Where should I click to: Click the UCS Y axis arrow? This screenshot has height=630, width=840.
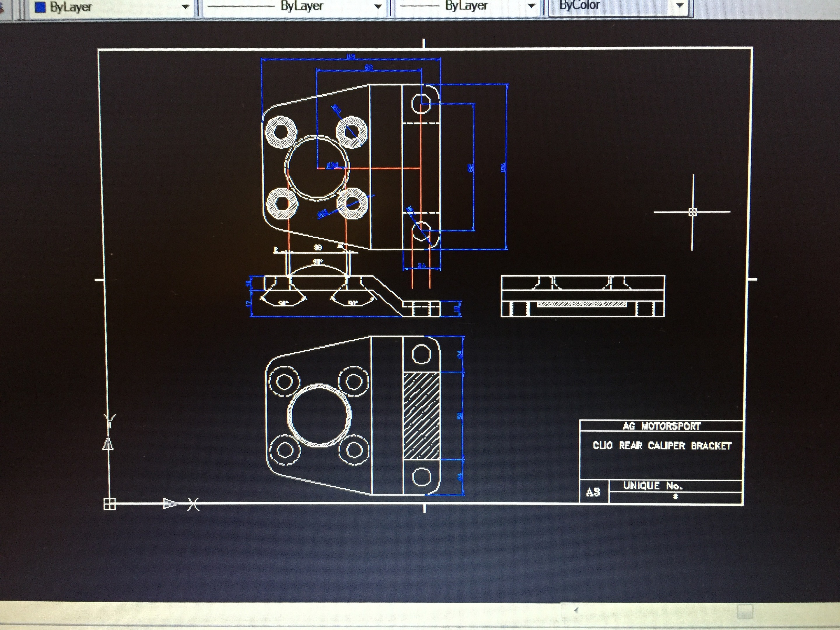point(108,444)
